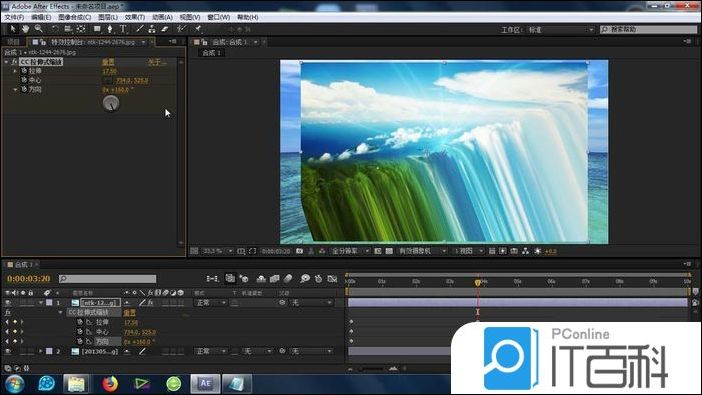702x395 pixels.
Task: Select the Brush tool
Action: pos(140,29)
